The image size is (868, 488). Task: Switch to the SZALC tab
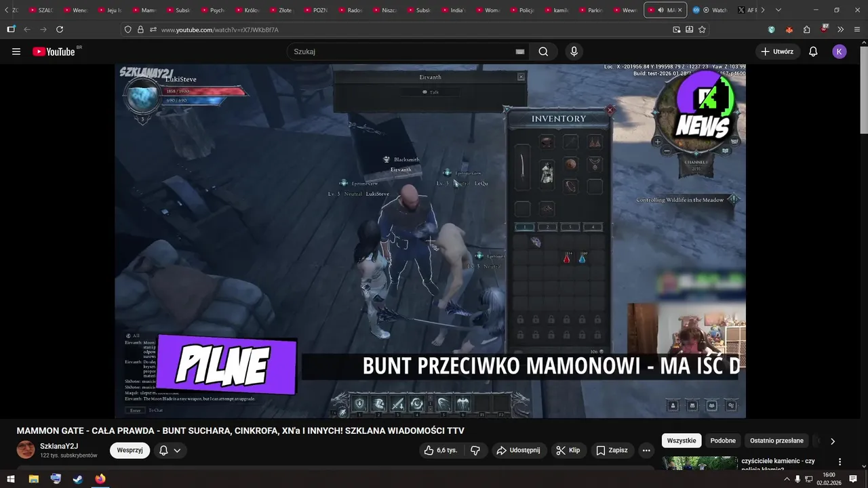click(x=41, y=10)
